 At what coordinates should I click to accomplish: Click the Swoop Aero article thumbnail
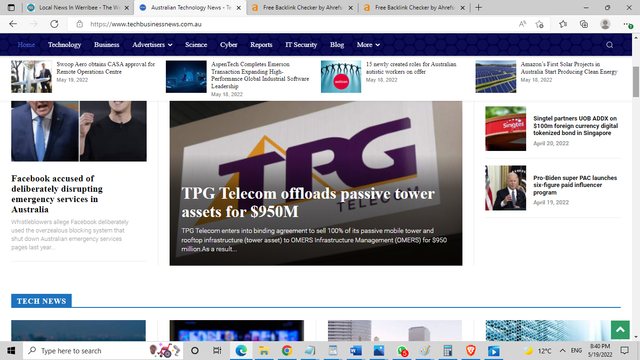pos(31,77)
